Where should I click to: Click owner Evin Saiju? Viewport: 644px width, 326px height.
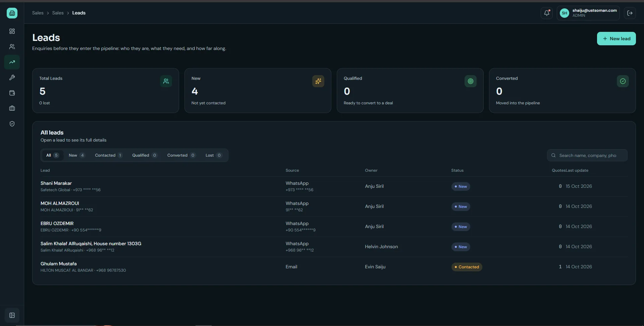(375, 267)
